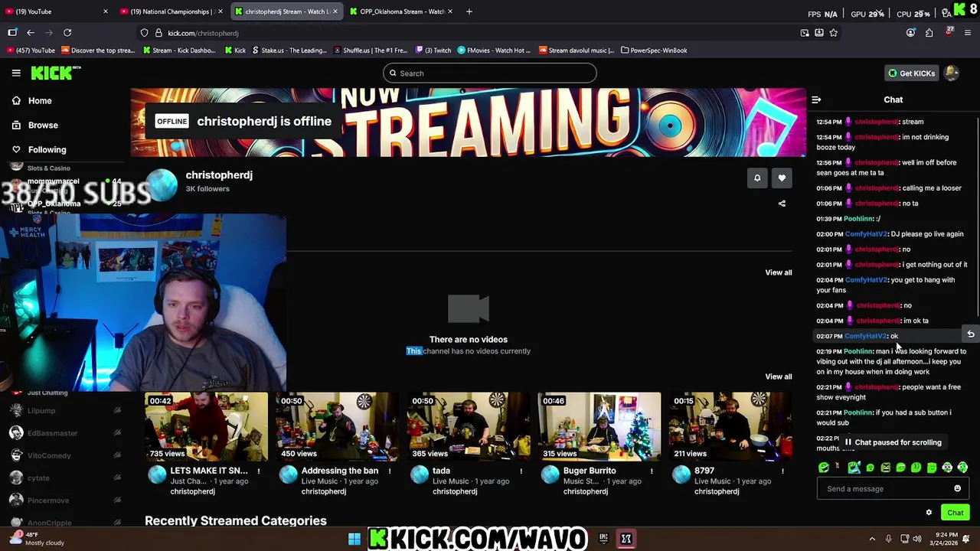Viewport: 980px width, 551px height.
Task: Open browser extensions puzzle icon
Action: point(929,33)
